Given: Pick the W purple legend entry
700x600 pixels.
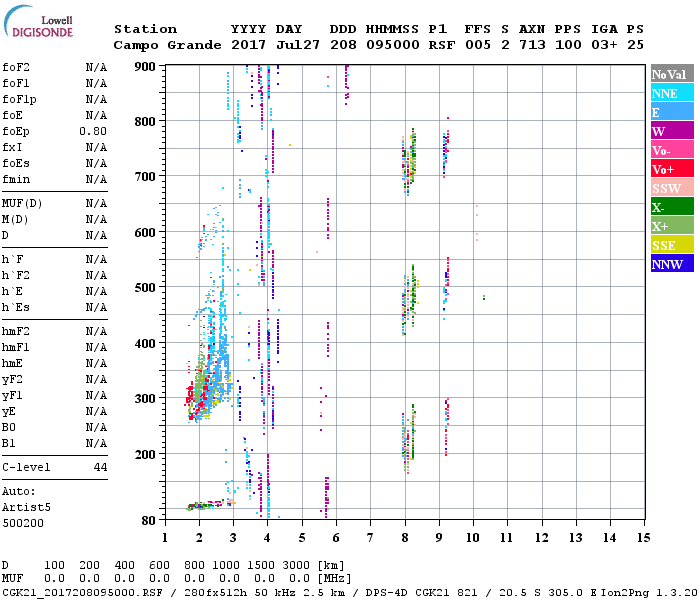Looking at the screenshot, I should (670, 131).
